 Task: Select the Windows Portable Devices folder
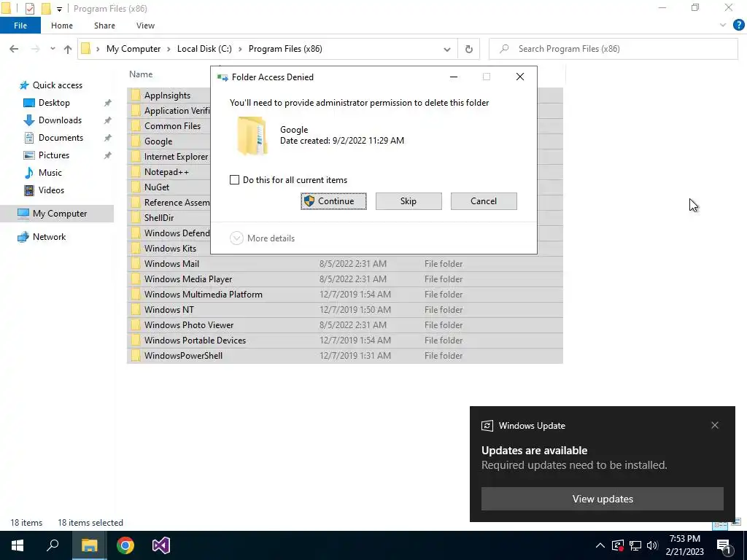(x=345, y=340)
